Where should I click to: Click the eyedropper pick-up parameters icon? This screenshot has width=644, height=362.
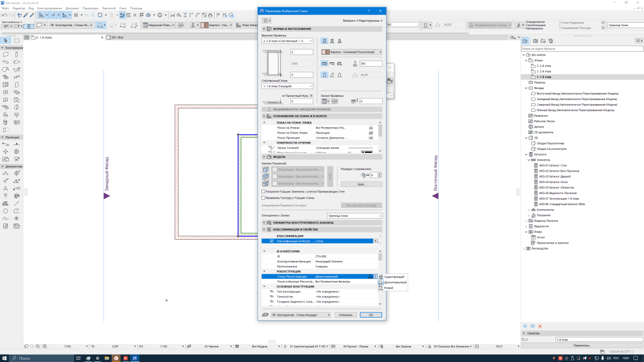(26, 15)
